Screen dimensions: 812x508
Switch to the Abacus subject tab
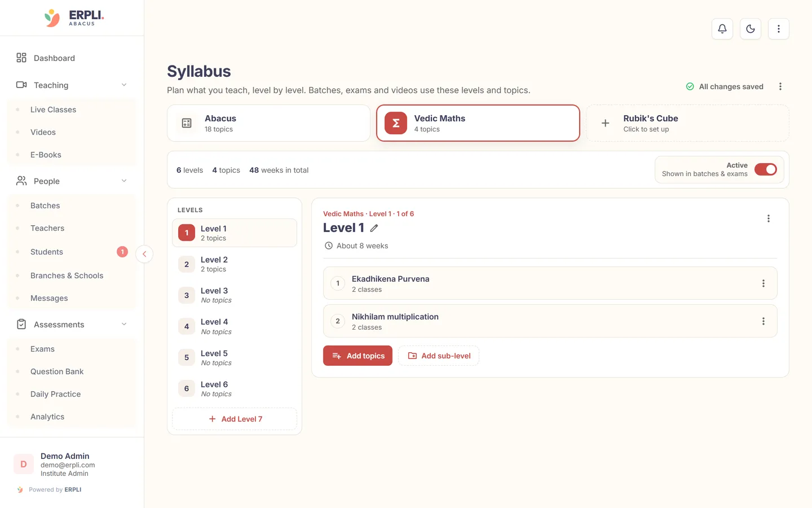[268, 123]
